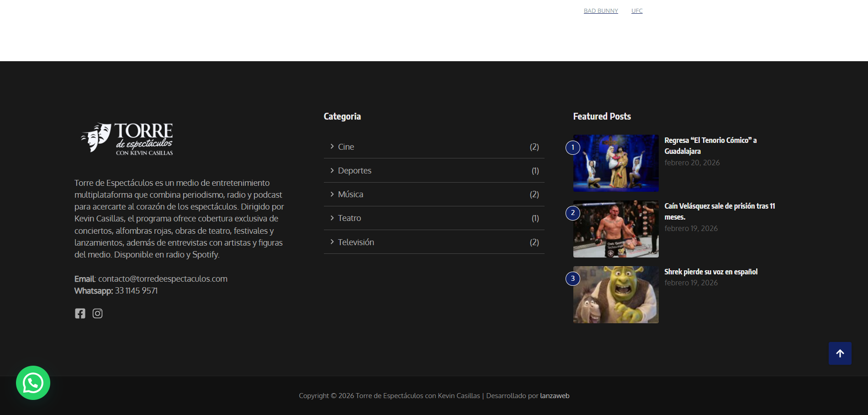The width and height of the screenshot is (868, 415).
Task: Click the number 1 badge on featured post
Action: pos(572,147)
